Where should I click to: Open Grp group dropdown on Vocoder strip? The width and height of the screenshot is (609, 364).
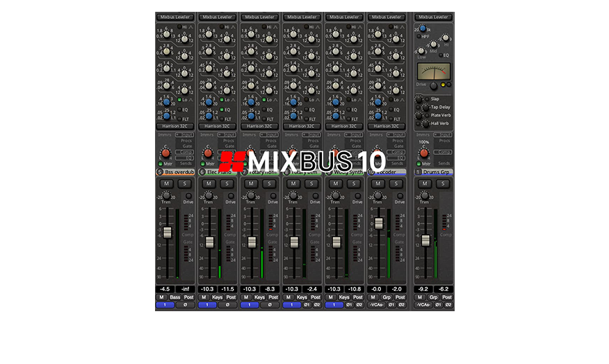387,297
